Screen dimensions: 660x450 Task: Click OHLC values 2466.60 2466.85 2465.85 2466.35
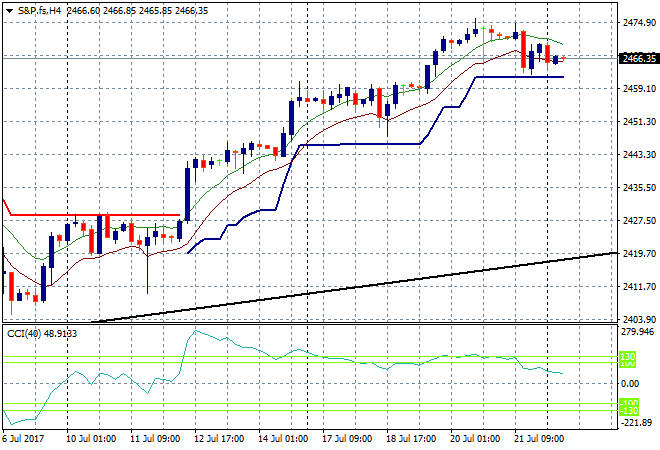tap(137, 11)
